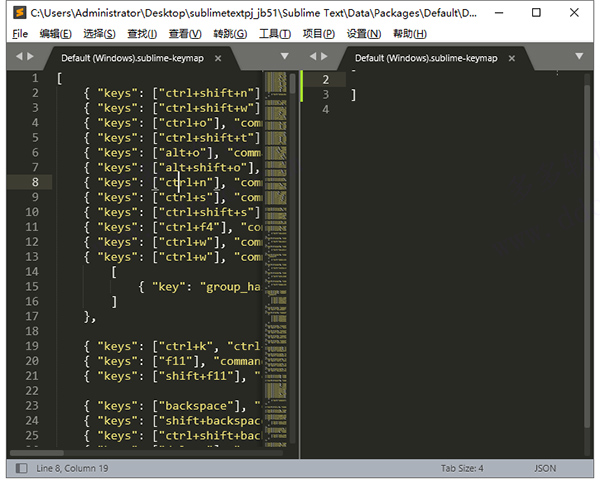The height and width of the screenshot is (484, 600).
Task: Click left pane's forward tab arrow
Action: (31, 56)
